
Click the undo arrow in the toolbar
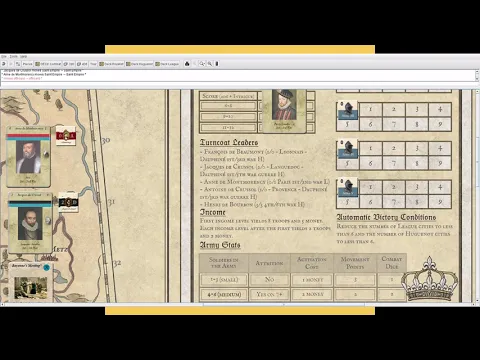pyautogui.click(x=4, y=64)
